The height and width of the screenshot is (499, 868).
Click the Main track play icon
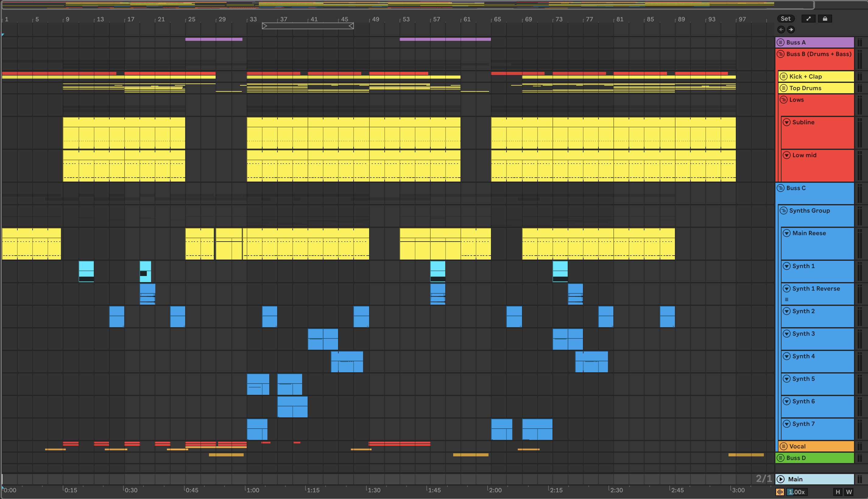click(781, 479)
